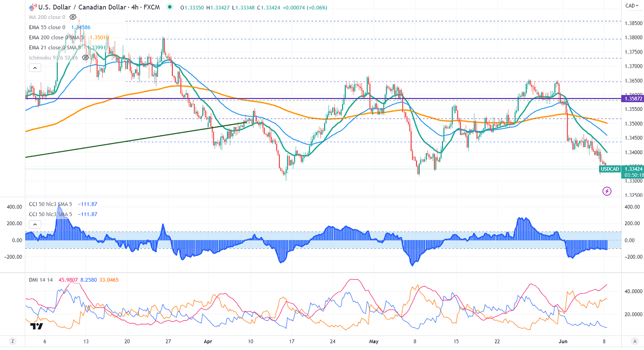Click the USDCAD current price label

point(610,169)
